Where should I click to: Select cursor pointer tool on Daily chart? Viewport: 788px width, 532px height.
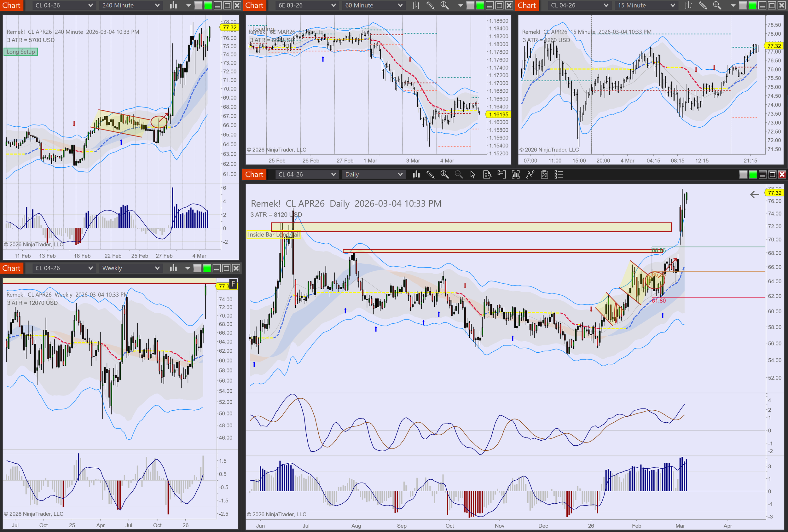click(473, 175)
